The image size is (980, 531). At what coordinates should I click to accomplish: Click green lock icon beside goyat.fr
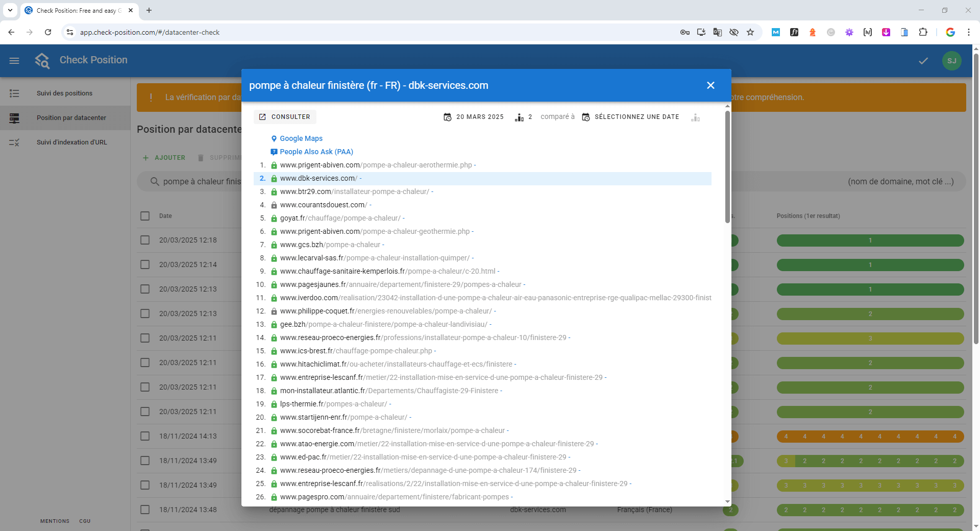(274, 218)
